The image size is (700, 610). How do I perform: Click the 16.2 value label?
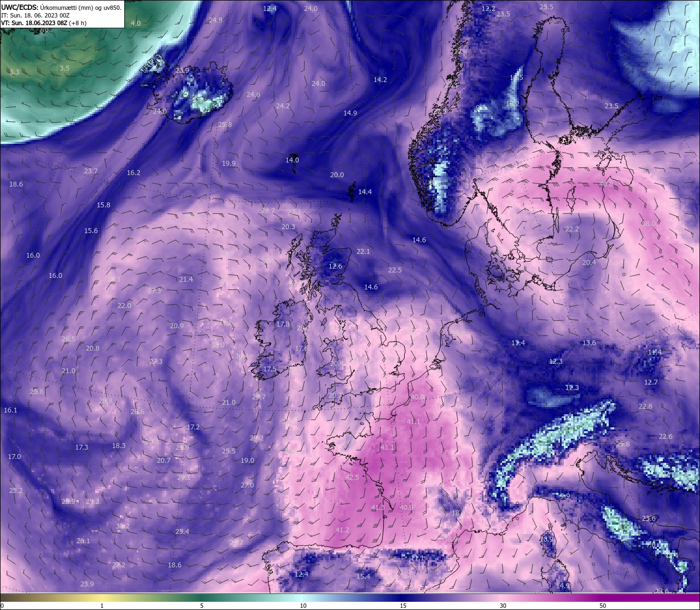pyautogui.click(x=133, y=173)
